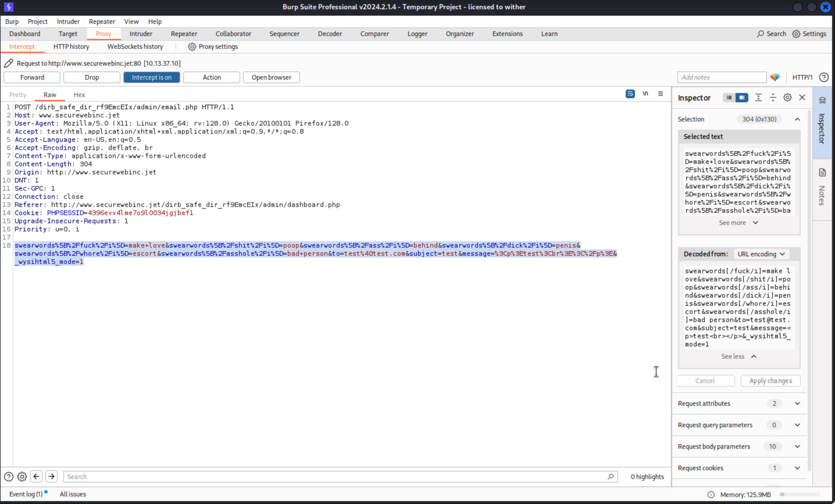
Task: Toggle show non-printable characters (\n)
Action: tap(645, 94)
